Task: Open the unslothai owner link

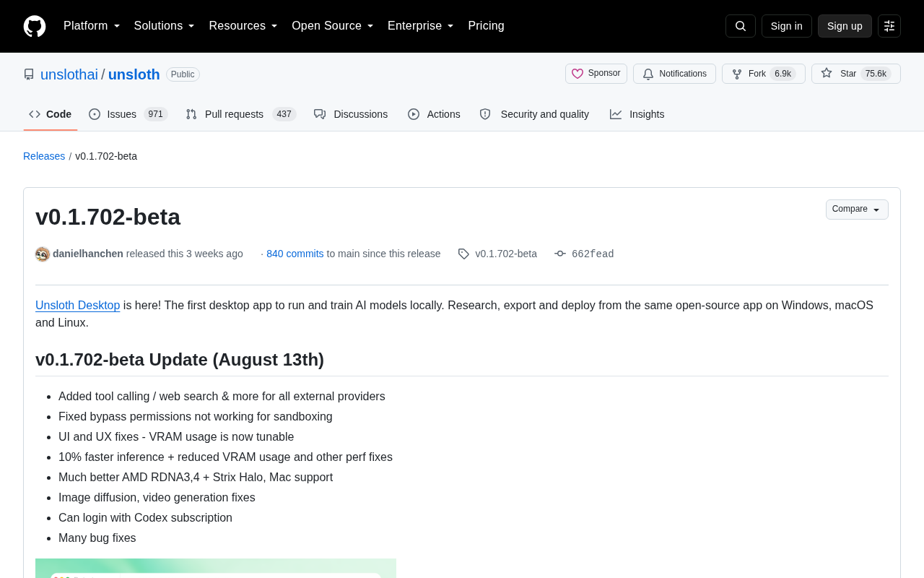Action: pyautogui.click(x=69, y=74)
